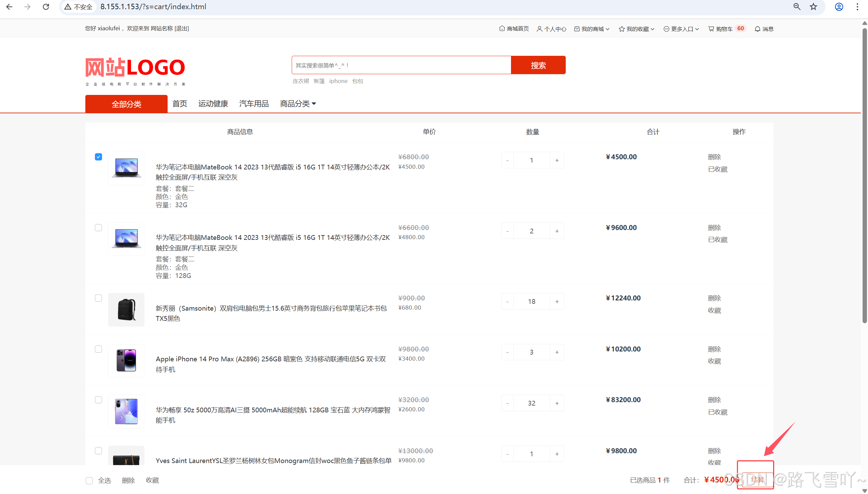
Task: Select the 汽车用品 navigation item
Action: point(254,104)
